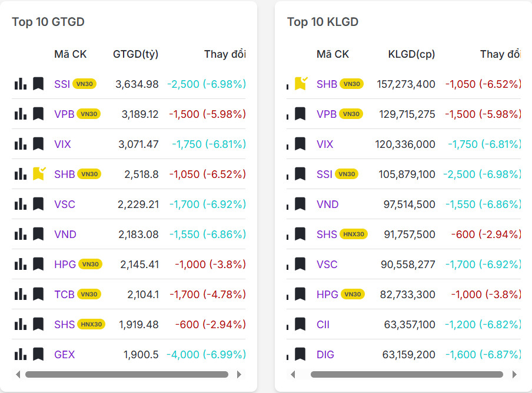The height and width of the screenshot is (393, 532).
Task: Open the CII ticker link
Action: [323, 325]
